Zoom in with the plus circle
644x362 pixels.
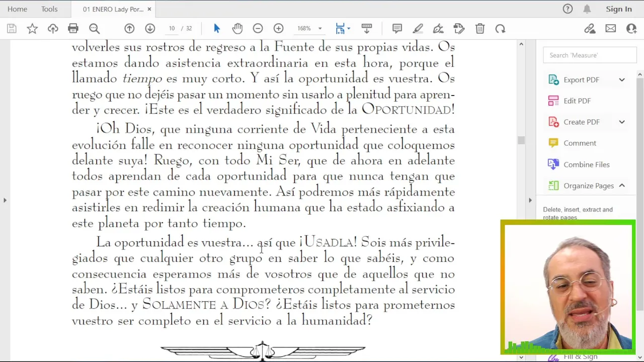pos(278,29)
